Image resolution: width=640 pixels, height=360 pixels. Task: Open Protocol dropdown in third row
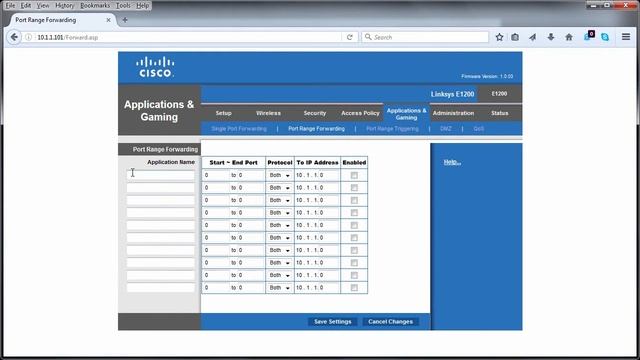279,200
